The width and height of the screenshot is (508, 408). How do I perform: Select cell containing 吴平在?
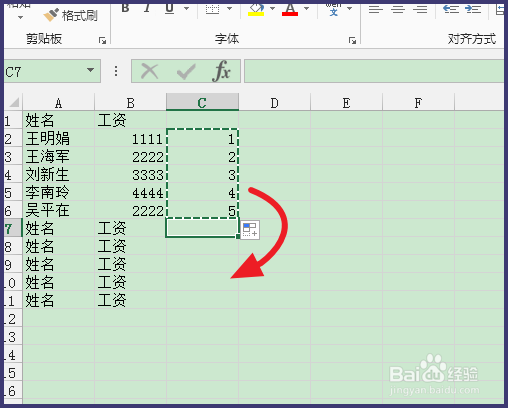click(x=59, y=210)
